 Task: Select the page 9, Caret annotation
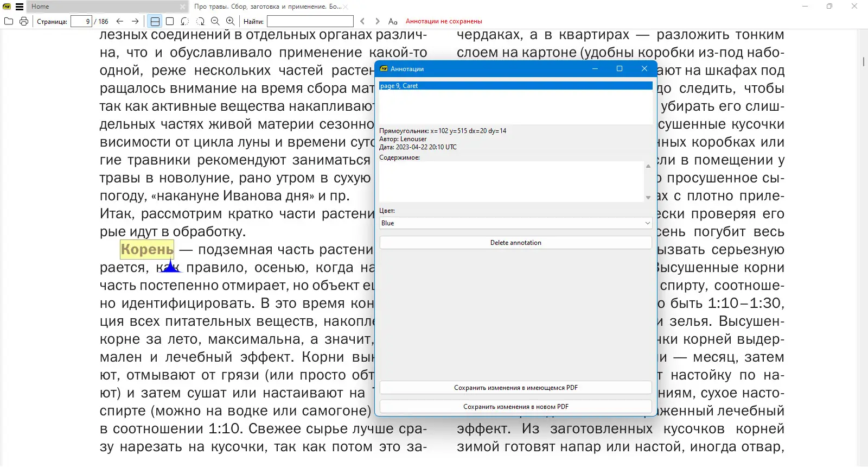[516, 86]
